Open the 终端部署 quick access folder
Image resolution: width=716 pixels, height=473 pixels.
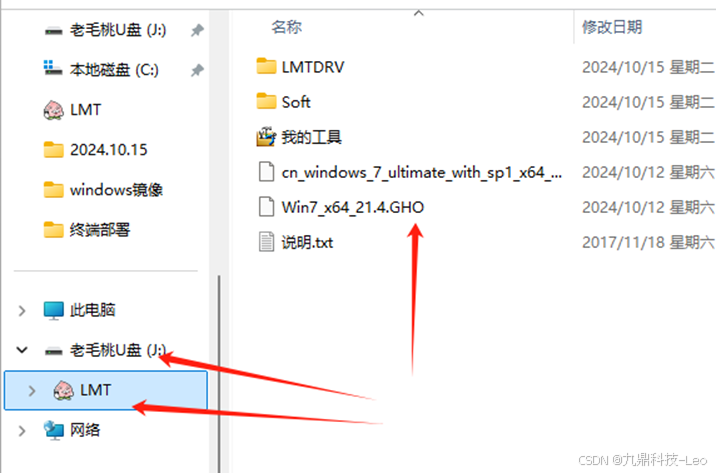tap(87, 230)
